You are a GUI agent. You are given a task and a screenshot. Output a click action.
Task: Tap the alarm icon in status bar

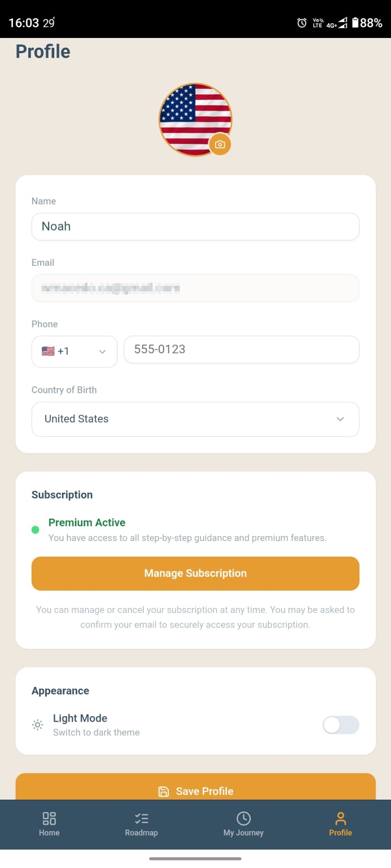(302, 23)
